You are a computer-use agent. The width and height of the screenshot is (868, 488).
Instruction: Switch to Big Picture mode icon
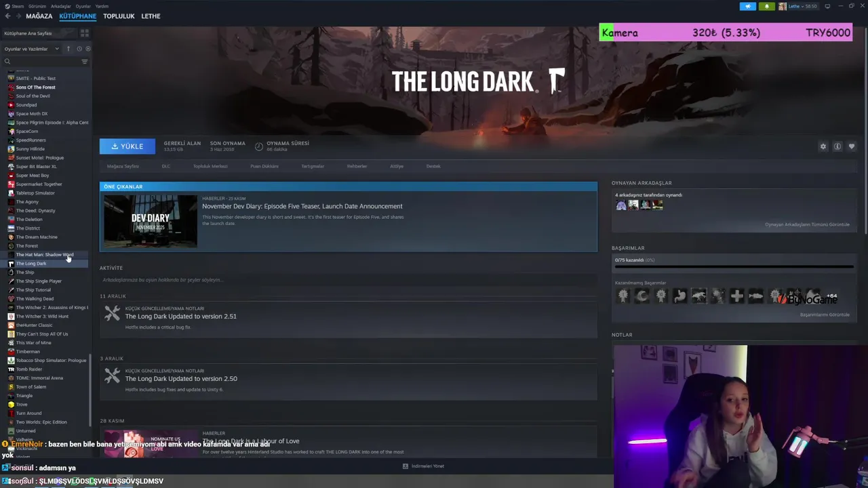point(827,6)
